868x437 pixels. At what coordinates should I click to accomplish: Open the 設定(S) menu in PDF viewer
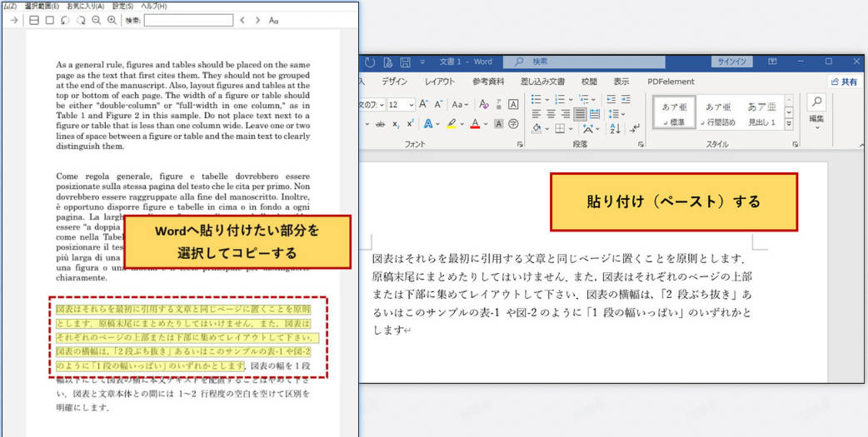[x=122, y=6]
